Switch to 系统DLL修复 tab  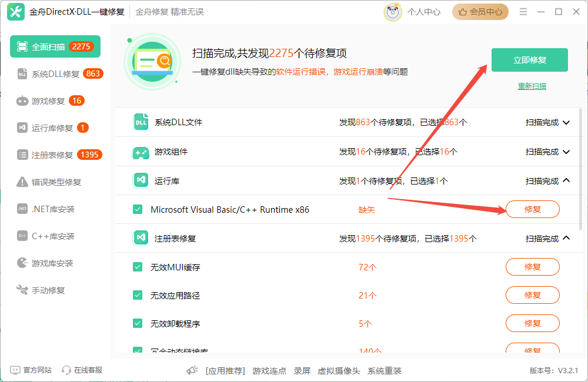point(55,74)
